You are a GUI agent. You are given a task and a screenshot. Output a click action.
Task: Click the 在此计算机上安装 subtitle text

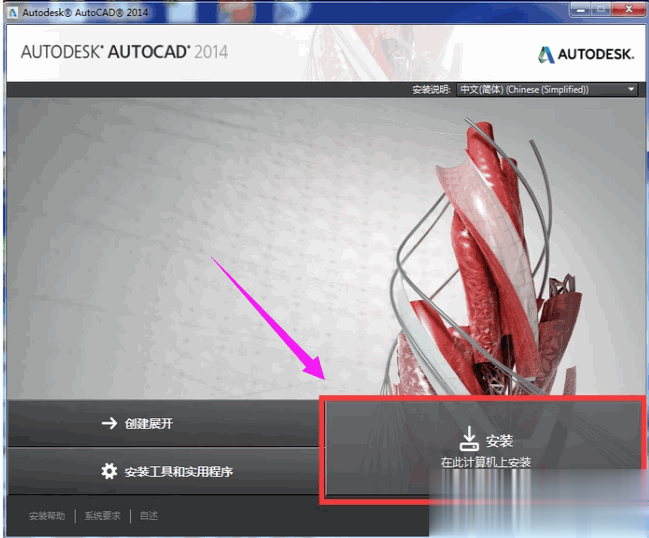(486, 462)
